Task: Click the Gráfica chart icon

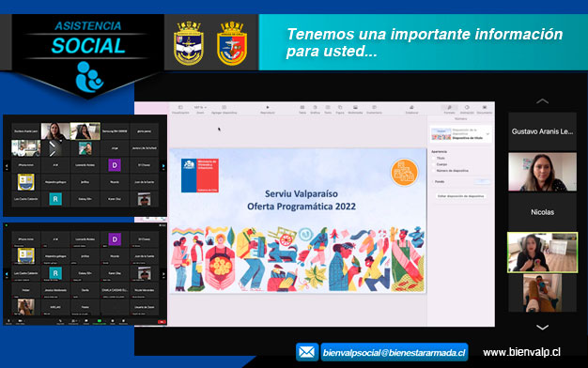Action: pyautogui.click(x=315, y=108)
